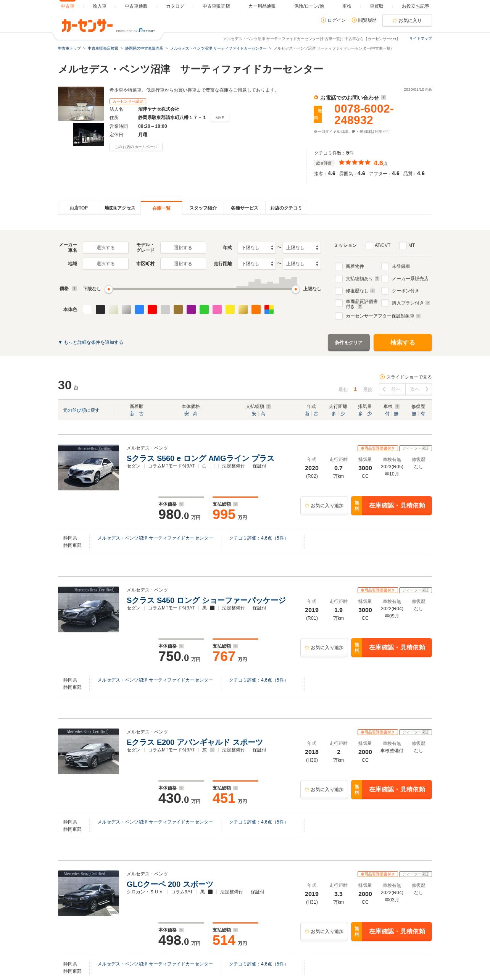
Task: Select the red body color swatch
Action: click(152, 309)
